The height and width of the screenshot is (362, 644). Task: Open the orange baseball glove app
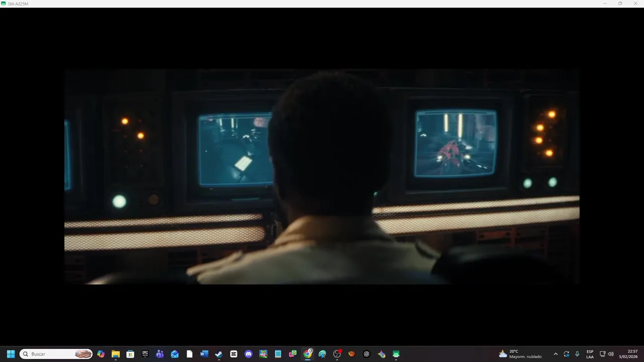(352, 354)
